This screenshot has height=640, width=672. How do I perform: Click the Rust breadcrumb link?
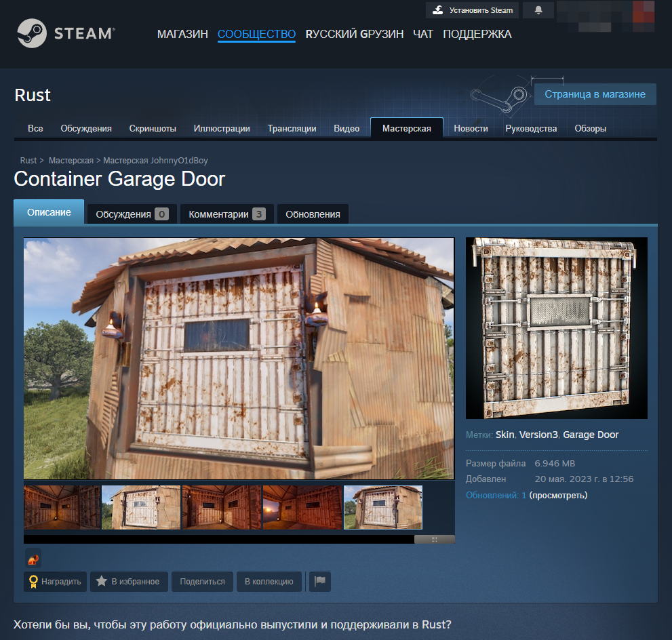click(x=28, y=160)
